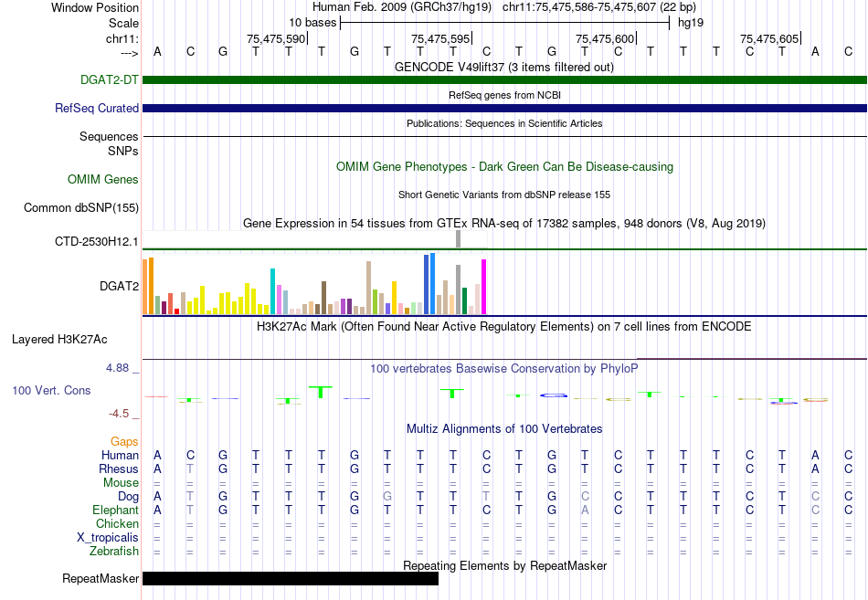Click the DGAT2 GTEx expression label

[119, 286]
